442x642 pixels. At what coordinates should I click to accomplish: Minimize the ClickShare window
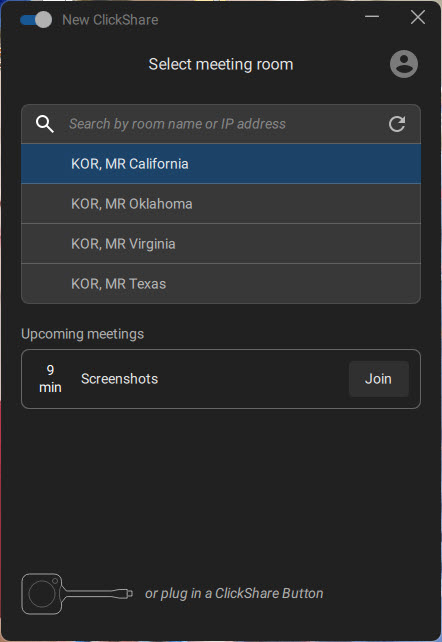click(x=372, y=17)
